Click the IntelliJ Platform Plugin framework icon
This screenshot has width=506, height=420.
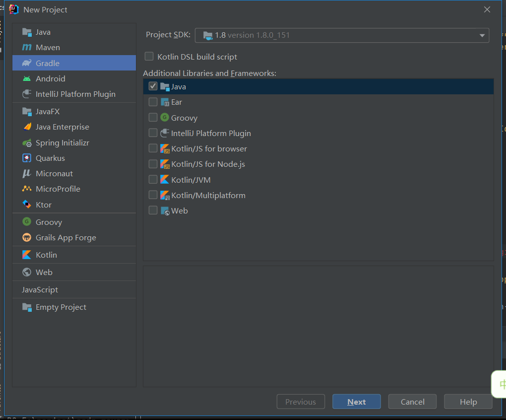click(165, 133)
